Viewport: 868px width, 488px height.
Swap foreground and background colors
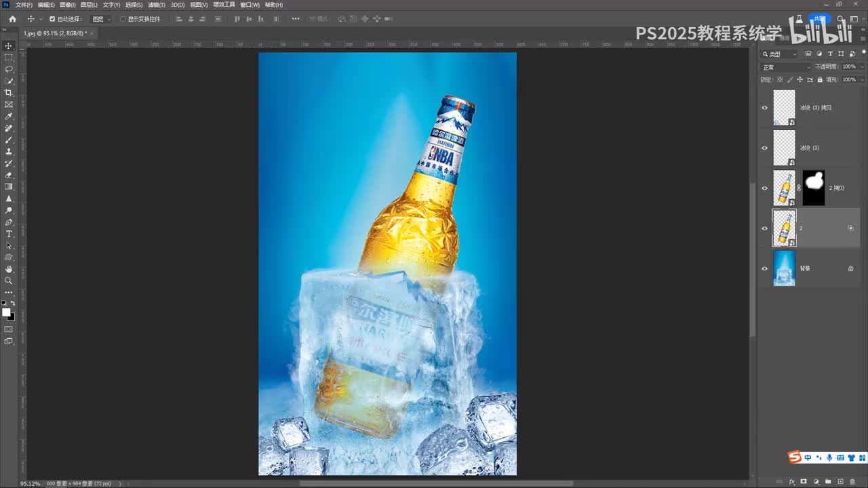[12, 304]
